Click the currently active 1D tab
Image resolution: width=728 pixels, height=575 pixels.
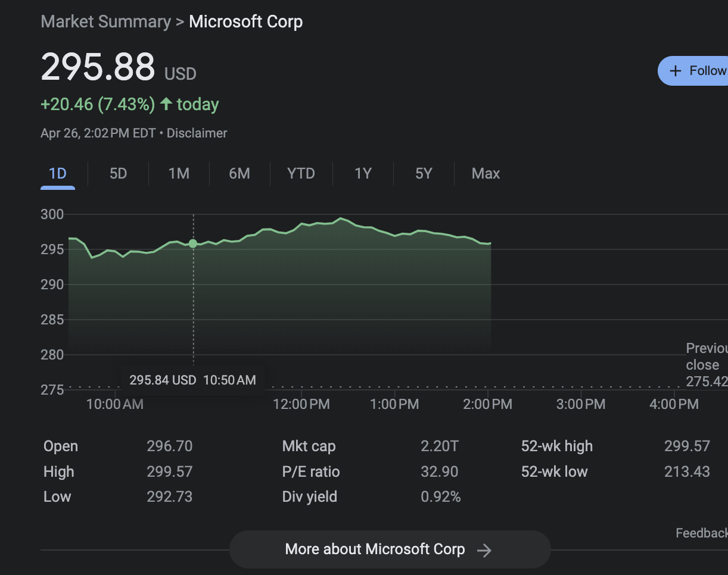[x=58, y=173]
